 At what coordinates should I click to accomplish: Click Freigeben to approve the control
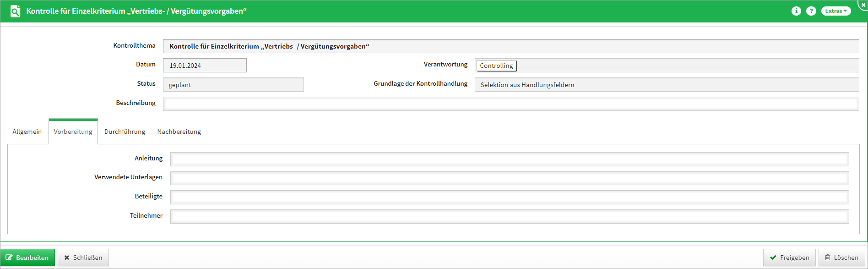(789, 258)
